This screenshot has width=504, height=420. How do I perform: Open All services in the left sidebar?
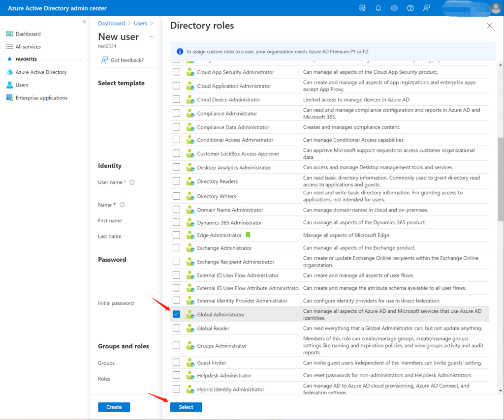(28, 47)
